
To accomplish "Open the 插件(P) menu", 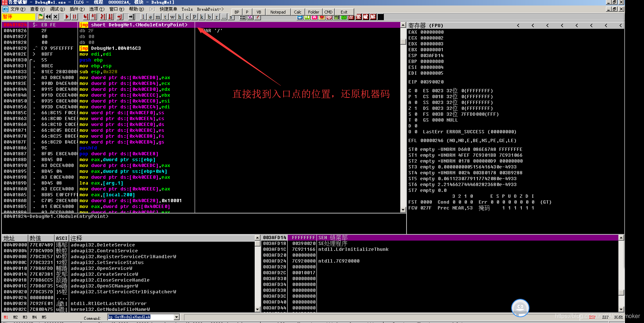I will click(x=77, y=9).
